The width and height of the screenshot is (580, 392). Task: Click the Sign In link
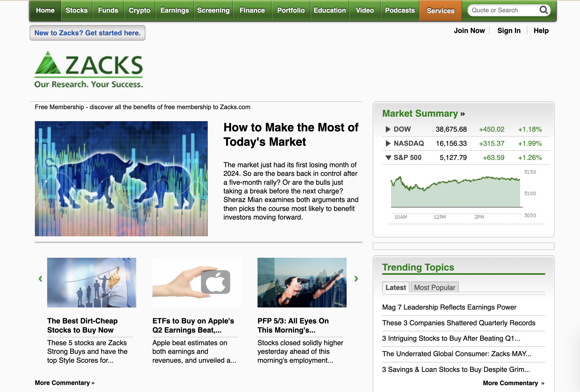(509, 31)
